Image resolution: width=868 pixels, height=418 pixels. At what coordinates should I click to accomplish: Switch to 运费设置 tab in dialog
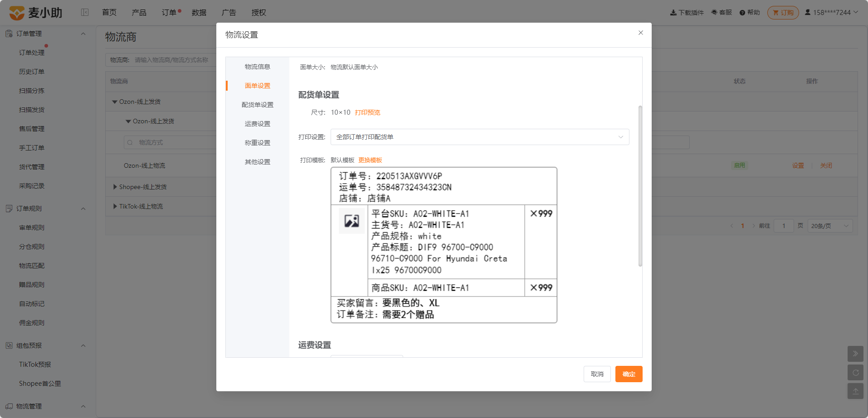click(x=258, y=124)
